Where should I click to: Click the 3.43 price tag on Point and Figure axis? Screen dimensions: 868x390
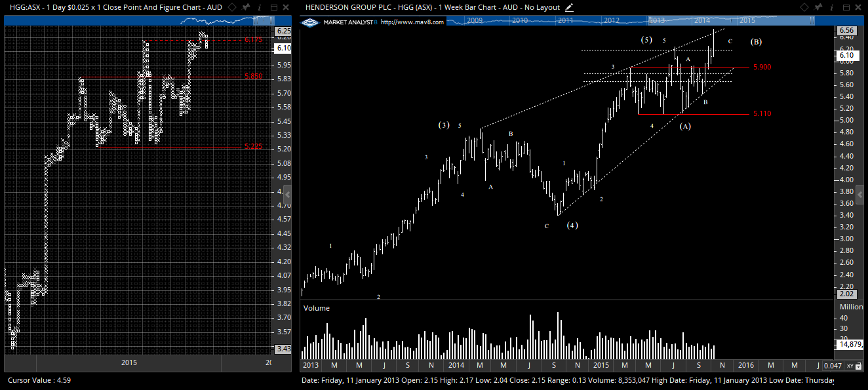click(283, 349)
